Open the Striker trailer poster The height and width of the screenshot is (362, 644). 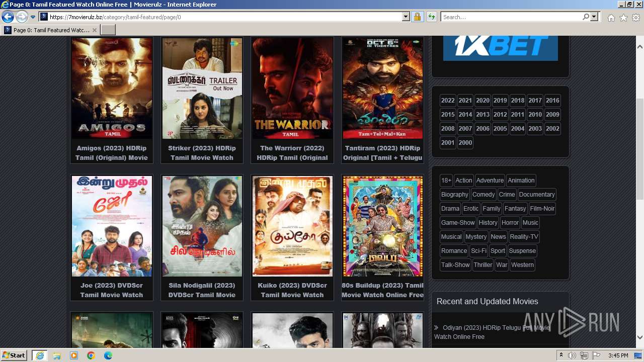pos(202,88)
